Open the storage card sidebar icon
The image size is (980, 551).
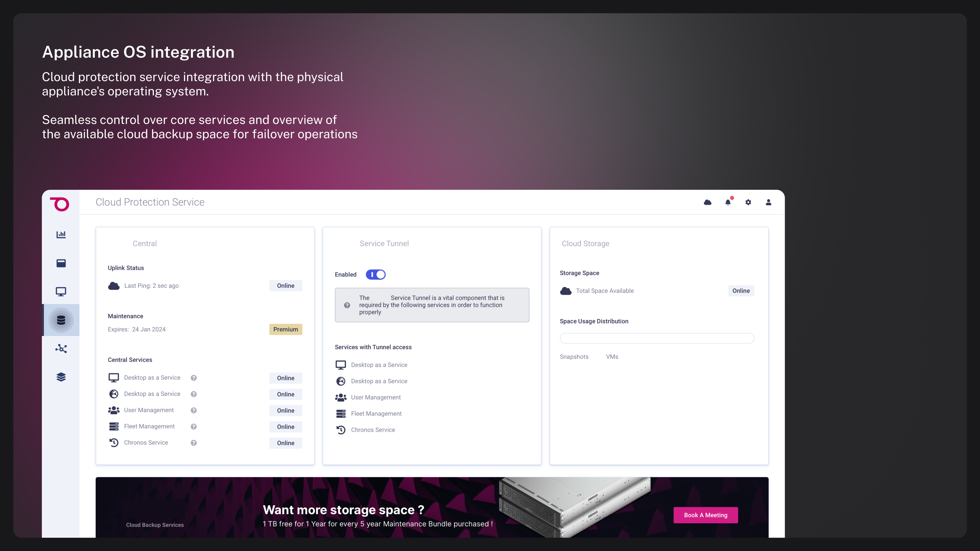click(61, 263)
